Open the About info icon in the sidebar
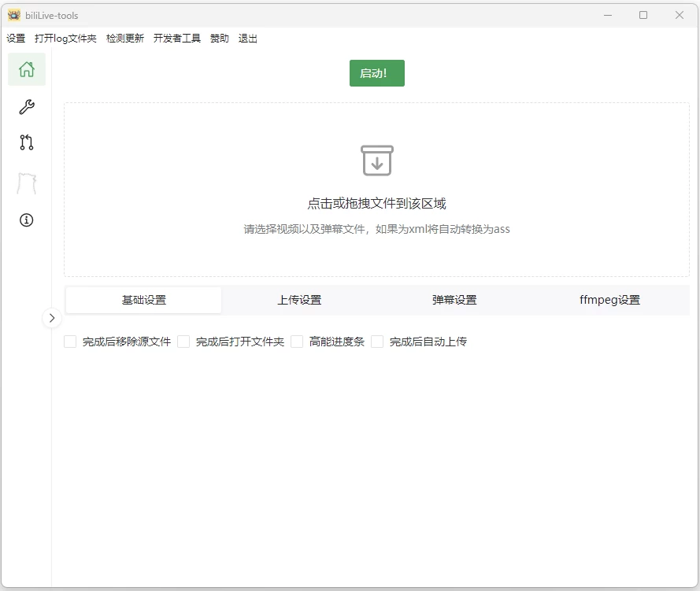This screenshot has width=700, height=591. 26,220
